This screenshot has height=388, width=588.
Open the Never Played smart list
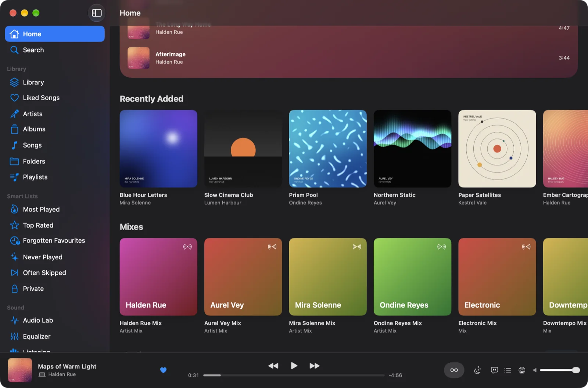pyautogui.click(x=55, y=257)
